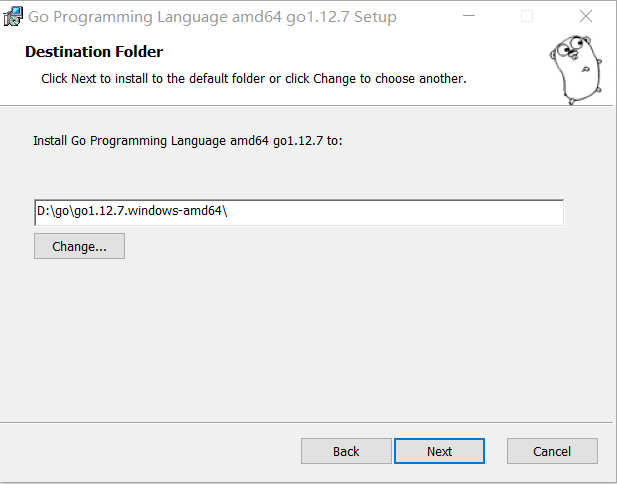This screenshot has height=484, width=617.
Task: Close the Go setup dialog
Action: [x=585, y=17]
